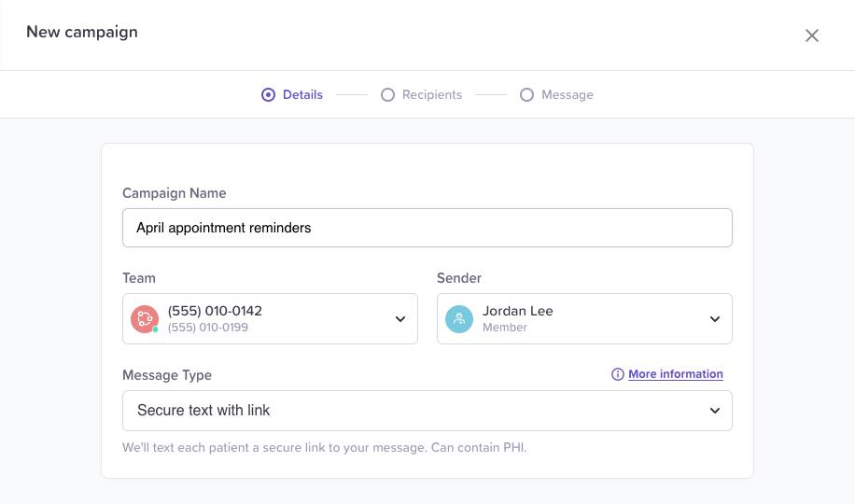Screen dimensions: 855x504
Task: Click the blue sender avatar icon
Action: [x=459, y=318]
